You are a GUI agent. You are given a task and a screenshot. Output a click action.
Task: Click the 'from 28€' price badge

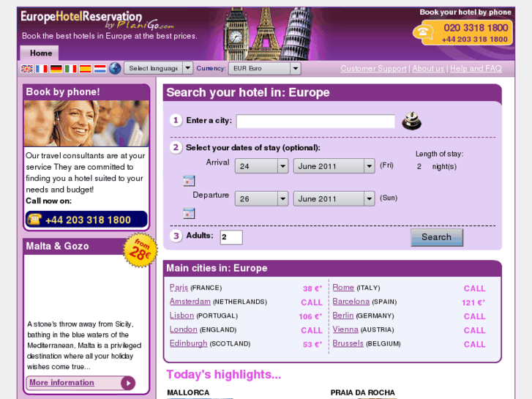click(x=140, y=250)
